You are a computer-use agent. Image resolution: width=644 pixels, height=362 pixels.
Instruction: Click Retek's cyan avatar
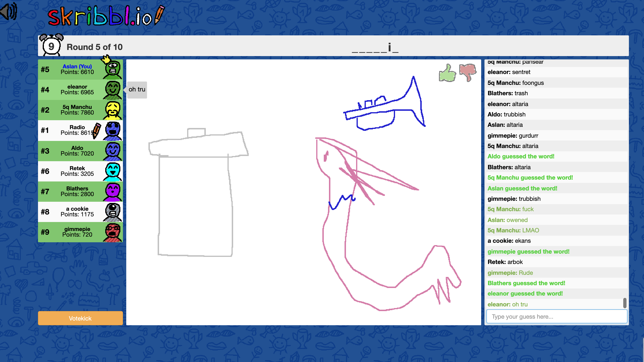pos(113,171)
